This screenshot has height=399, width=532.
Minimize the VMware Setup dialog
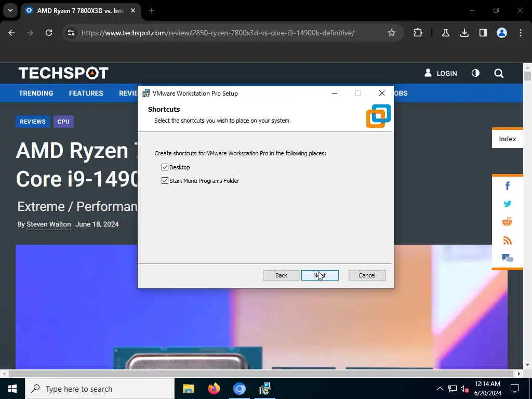tap(335, 93)
